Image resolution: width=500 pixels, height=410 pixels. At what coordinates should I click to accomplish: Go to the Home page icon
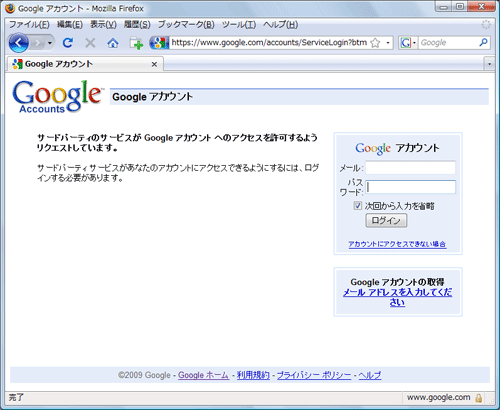(113, 43)
